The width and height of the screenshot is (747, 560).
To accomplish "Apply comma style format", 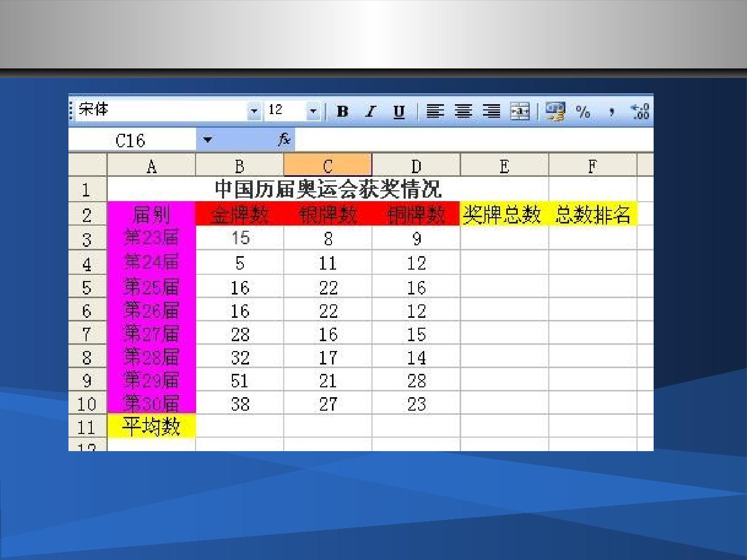I will pyautogui.click(x=612, y=111).
